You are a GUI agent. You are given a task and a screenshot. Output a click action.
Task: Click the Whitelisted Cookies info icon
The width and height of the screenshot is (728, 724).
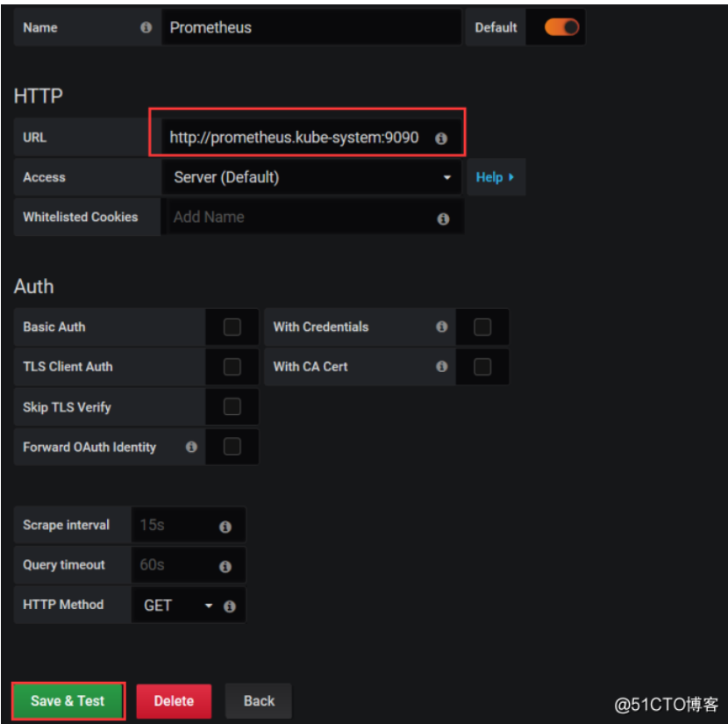point(443,219)
